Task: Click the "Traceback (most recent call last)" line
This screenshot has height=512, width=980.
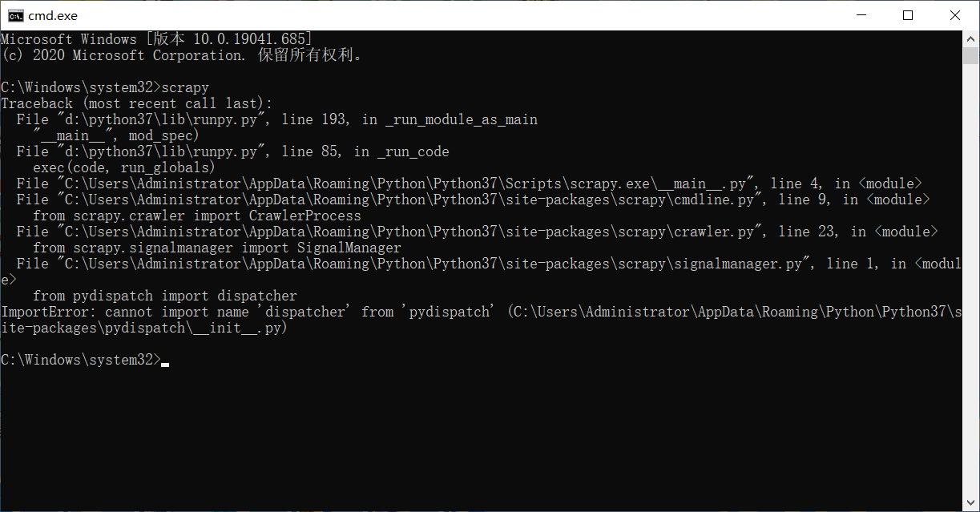Action: (x=136, y=103)
